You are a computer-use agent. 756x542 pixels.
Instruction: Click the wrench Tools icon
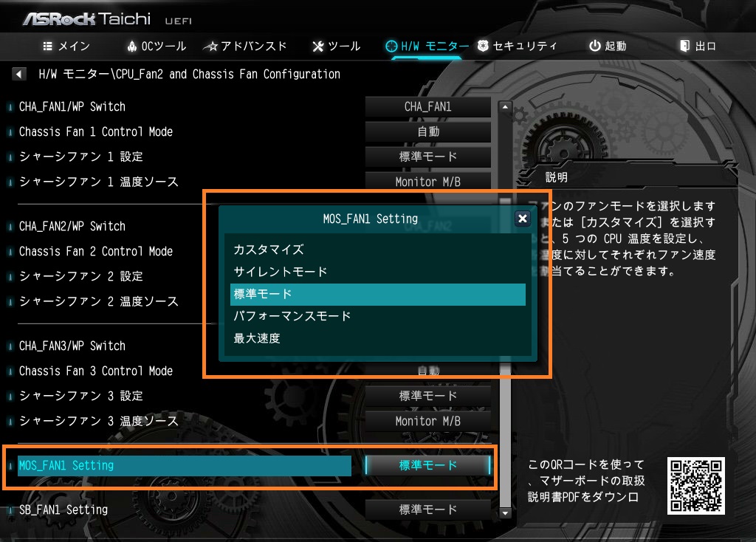318,47
